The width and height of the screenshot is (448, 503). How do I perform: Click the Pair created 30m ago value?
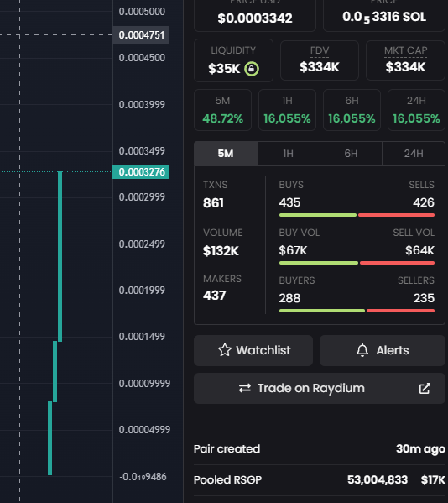pyautogui.click(x=420, y=448)
